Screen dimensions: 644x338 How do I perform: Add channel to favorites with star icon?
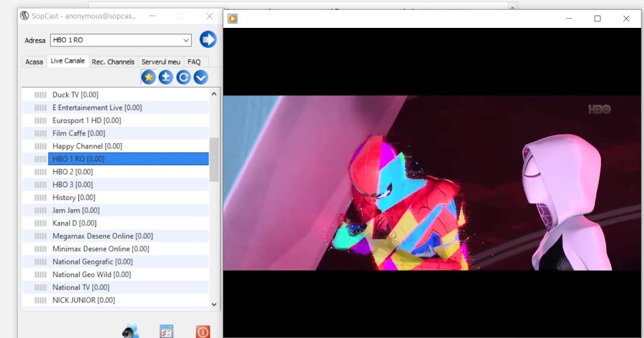[149, 77]
